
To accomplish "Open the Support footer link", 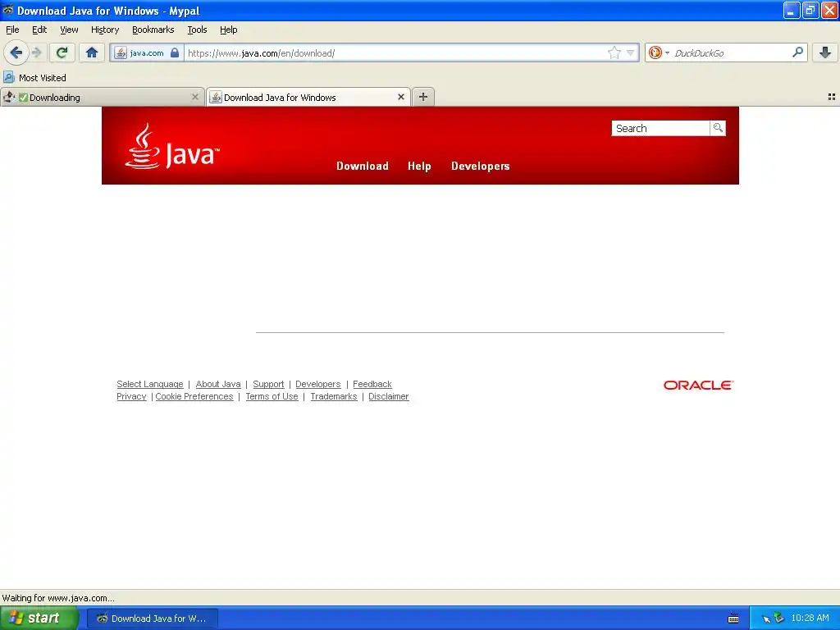I will tap(268, 384).
